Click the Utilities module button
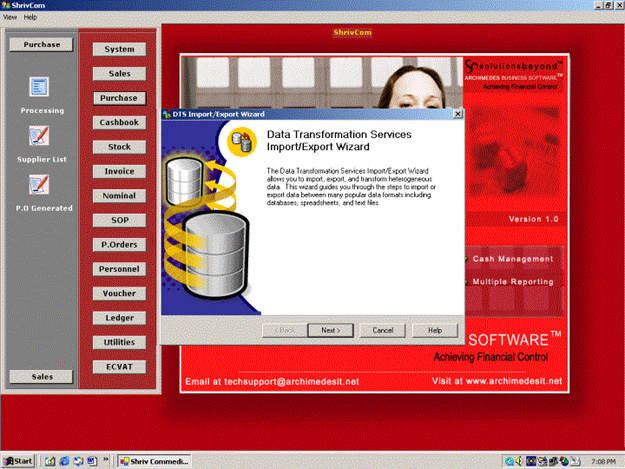Image resolution: width=625 pixels, height=469 pixels. (119, 342)
